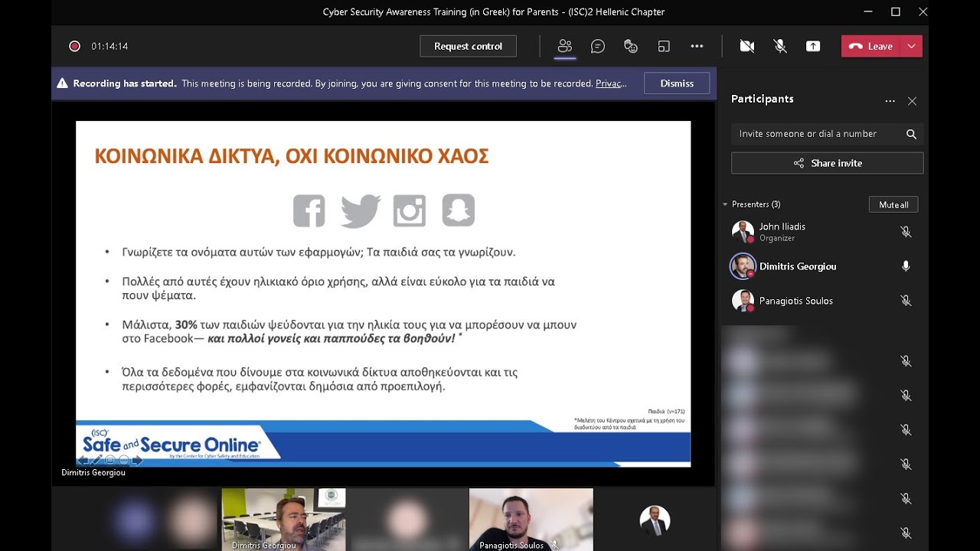Advance to next slide using right arrow
The image size is (980, 551).
138,460
